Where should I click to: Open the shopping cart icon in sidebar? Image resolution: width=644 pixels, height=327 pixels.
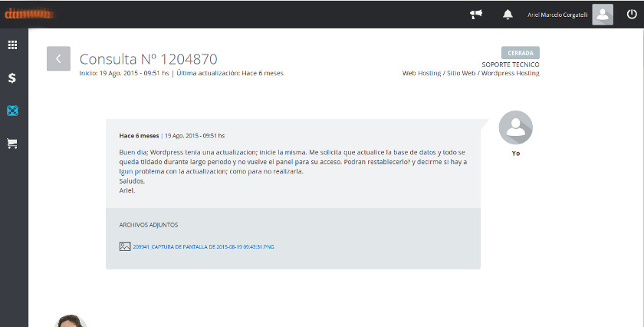point(13,144)
